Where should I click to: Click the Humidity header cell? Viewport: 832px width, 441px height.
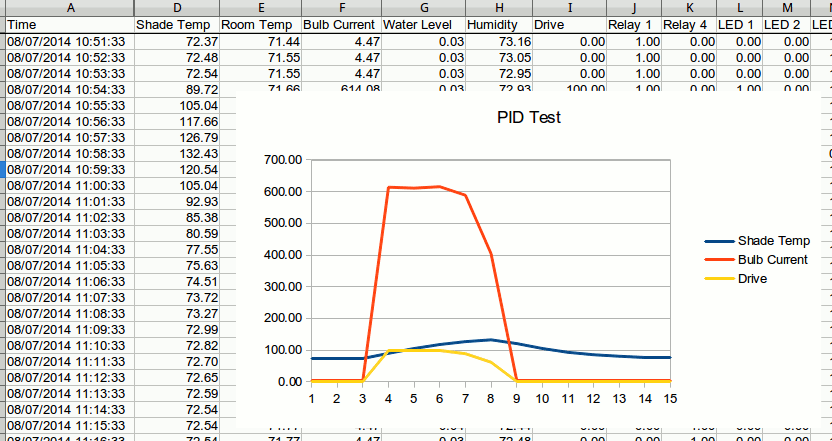(x=499, y=25)
